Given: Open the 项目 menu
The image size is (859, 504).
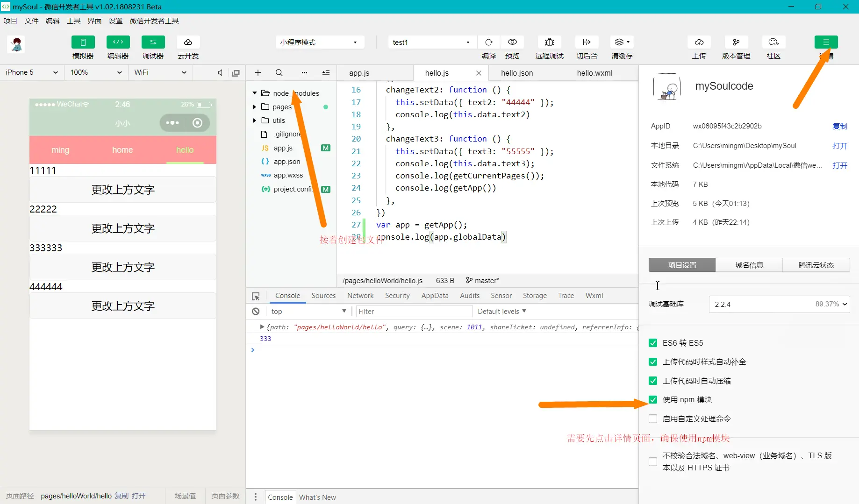Looking at the screenshot, I should 10,21.
